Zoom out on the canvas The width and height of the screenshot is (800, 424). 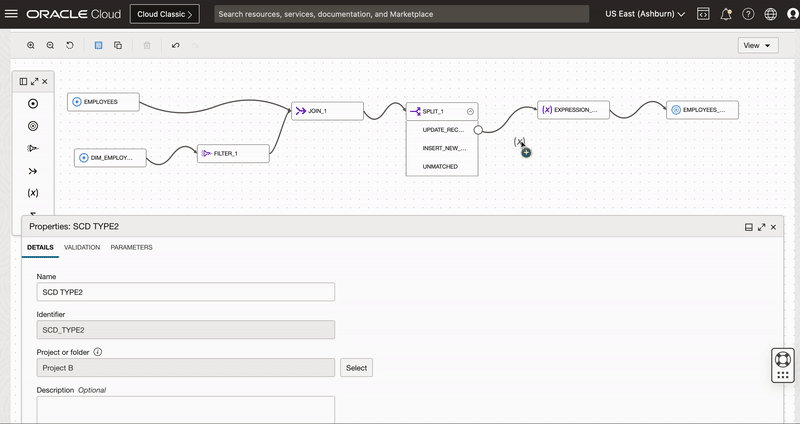coord(50,45)
